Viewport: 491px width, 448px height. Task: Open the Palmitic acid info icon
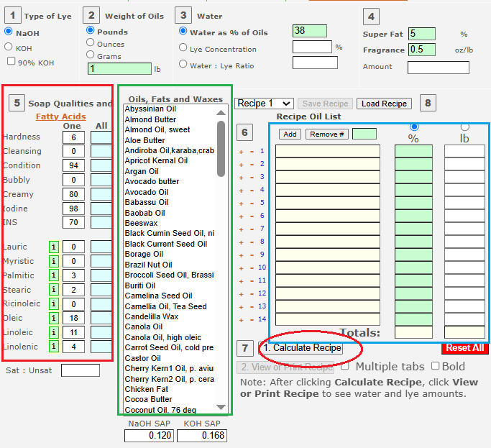(53, 275)
